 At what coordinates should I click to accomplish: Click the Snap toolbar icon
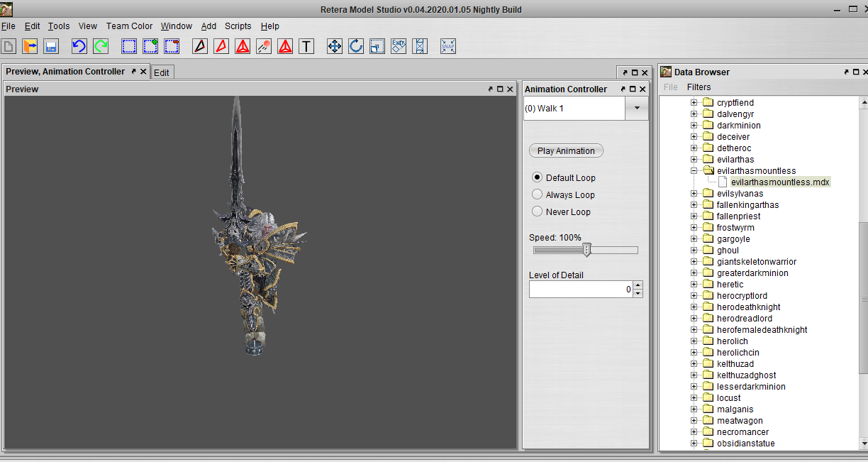pyautogui.click(x=448, y=47)
